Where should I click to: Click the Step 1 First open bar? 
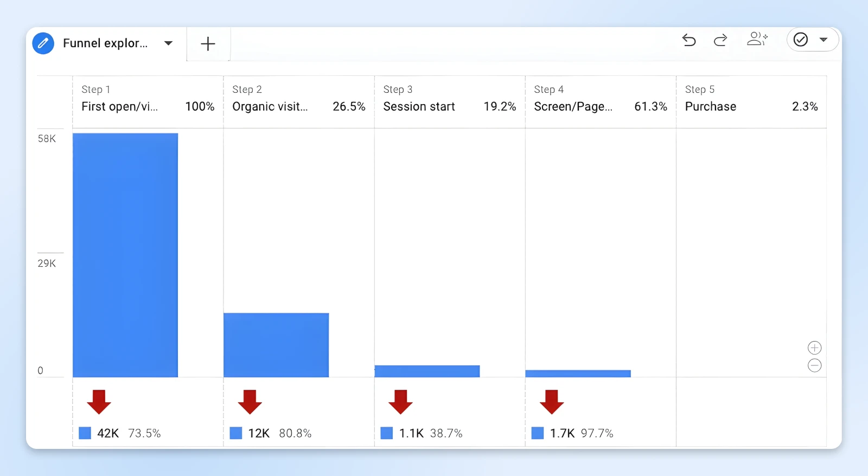125,255
